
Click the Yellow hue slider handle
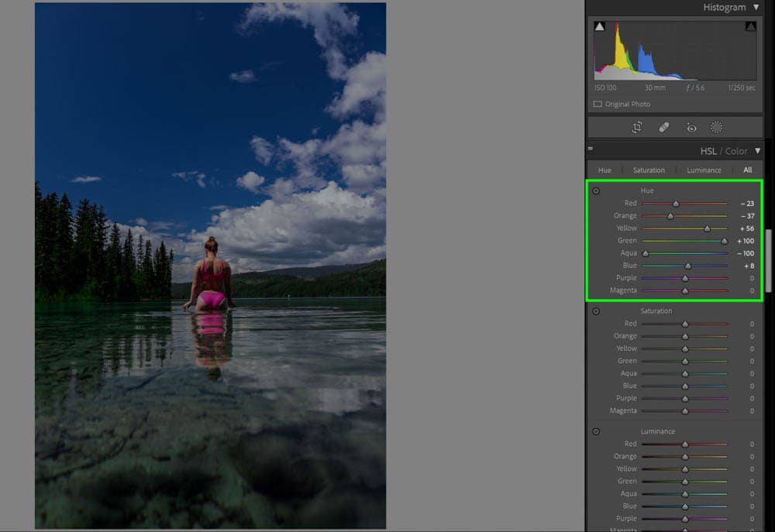[708, 228]
